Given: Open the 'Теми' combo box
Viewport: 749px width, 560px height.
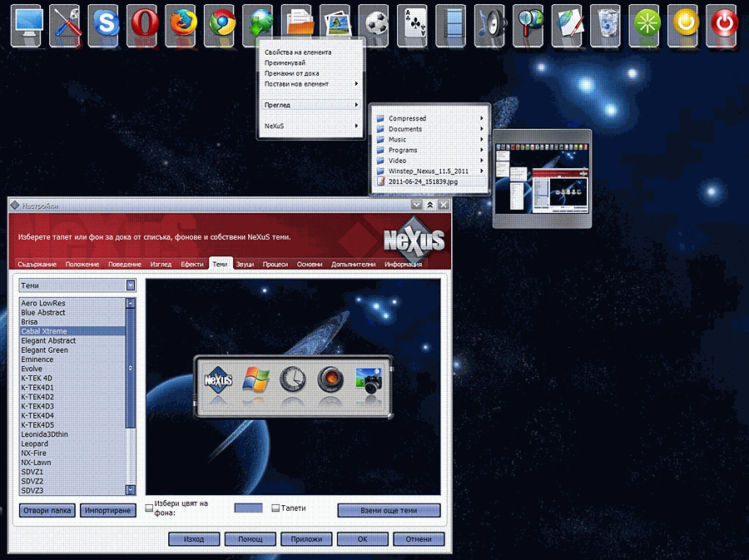Looking at the screenshot, I should click(x=77, y=285).
